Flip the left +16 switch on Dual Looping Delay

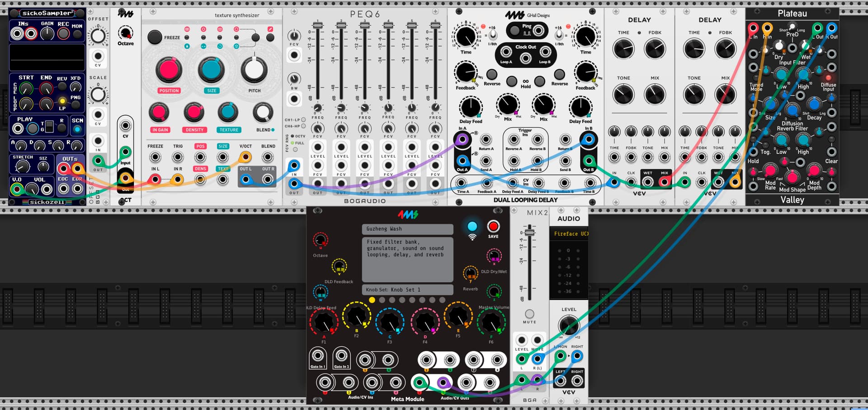tap(492, 35)
